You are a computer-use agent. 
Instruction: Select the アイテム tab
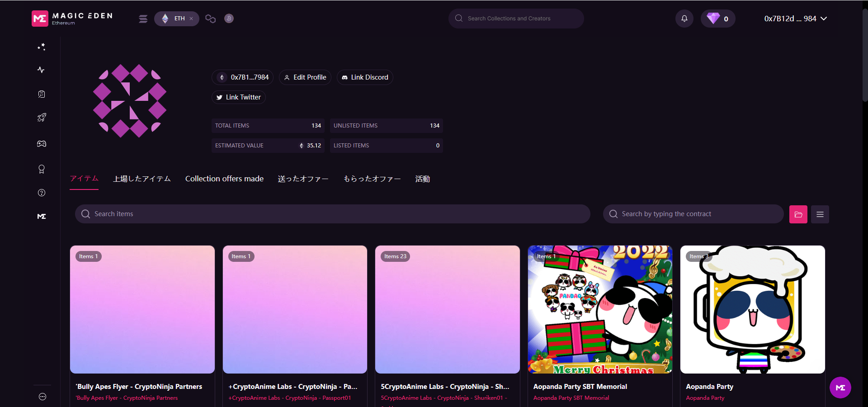84,179
